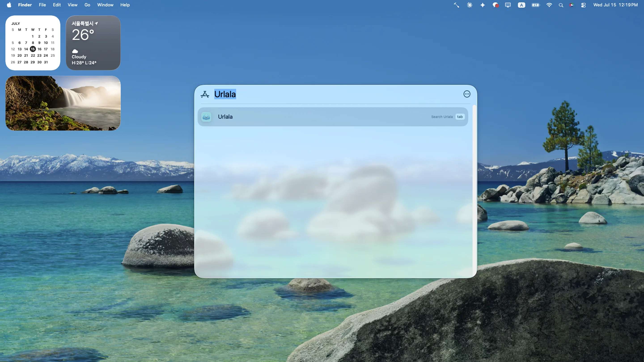Click the colorful Siri icon in menu bar
The width and height of the screenshot is (644, 362).
pos(572,5)
